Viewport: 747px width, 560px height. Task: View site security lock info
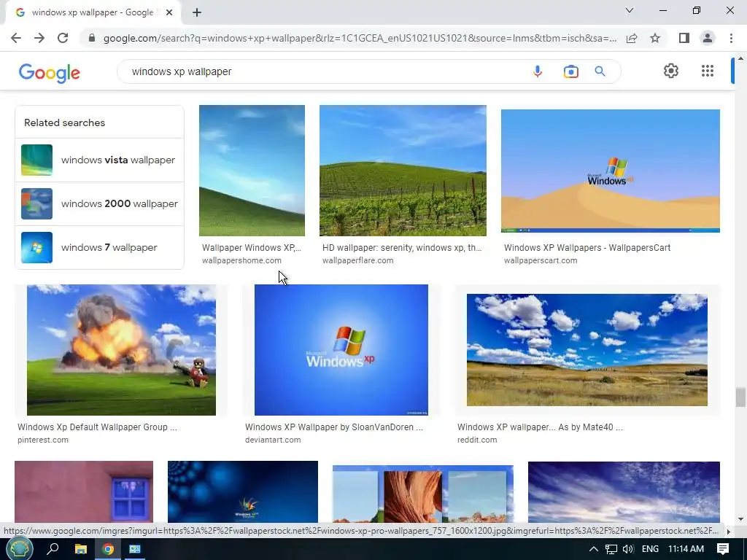(92, 38)
